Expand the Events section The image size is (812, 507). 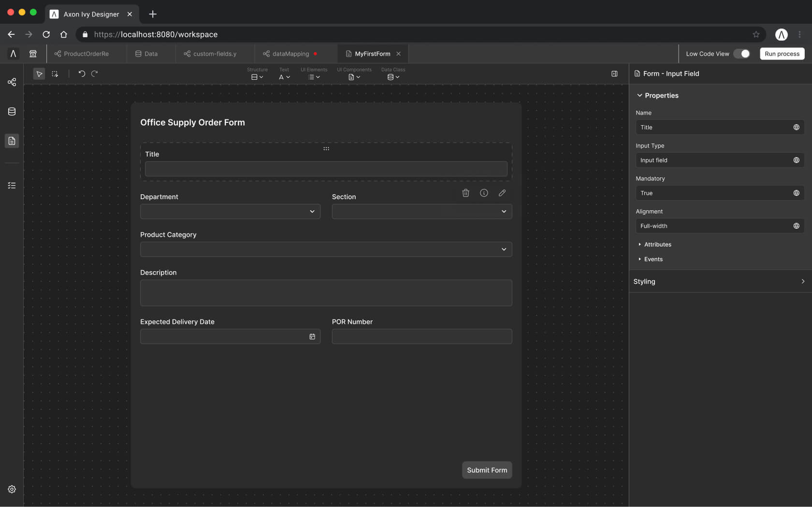point(651,259)
